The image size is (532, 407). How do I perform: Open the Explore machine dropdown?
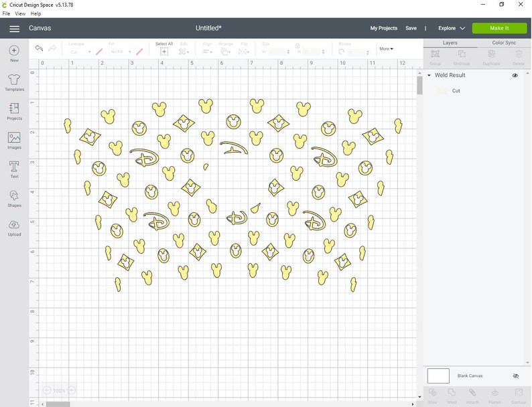point(451,28)
